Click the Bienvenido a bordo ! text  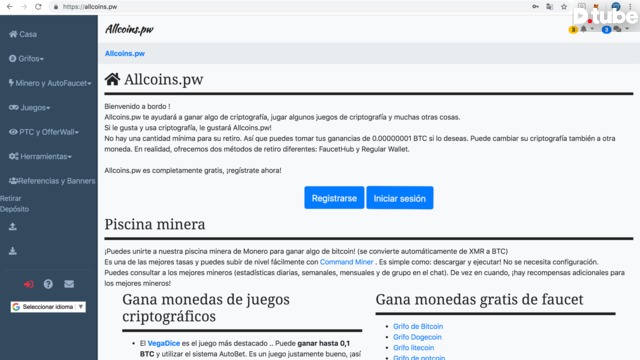click(137, 107)
